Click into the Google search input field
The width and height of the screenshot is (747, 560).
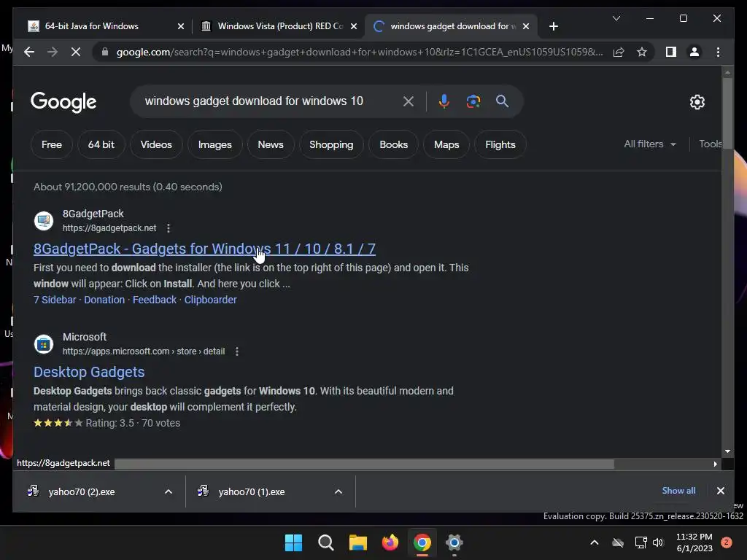tap(269, 101)
